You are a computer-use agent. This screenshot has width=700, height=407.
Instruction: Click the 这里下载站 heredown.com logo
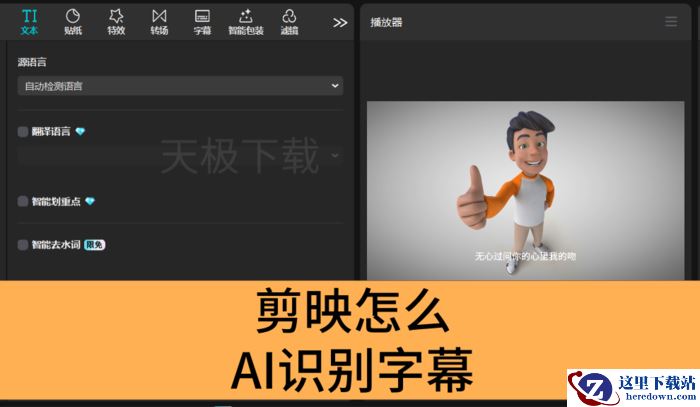(633, 388)
